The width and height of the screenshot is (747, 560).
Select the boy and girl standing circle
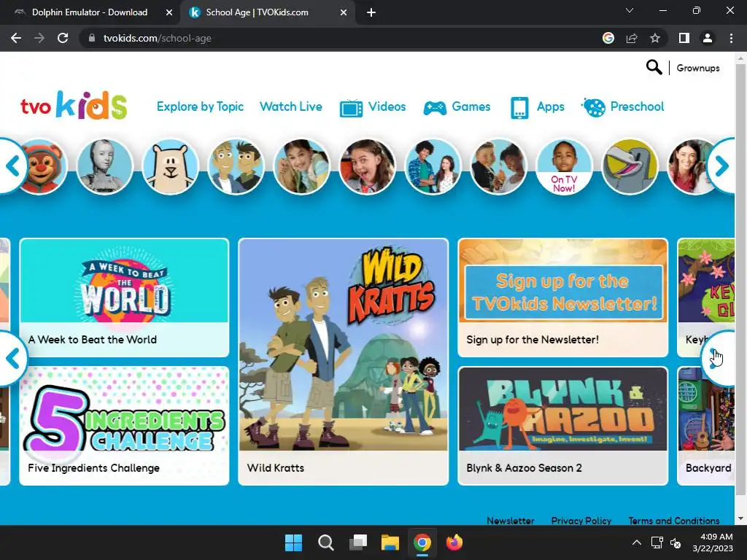433,167
